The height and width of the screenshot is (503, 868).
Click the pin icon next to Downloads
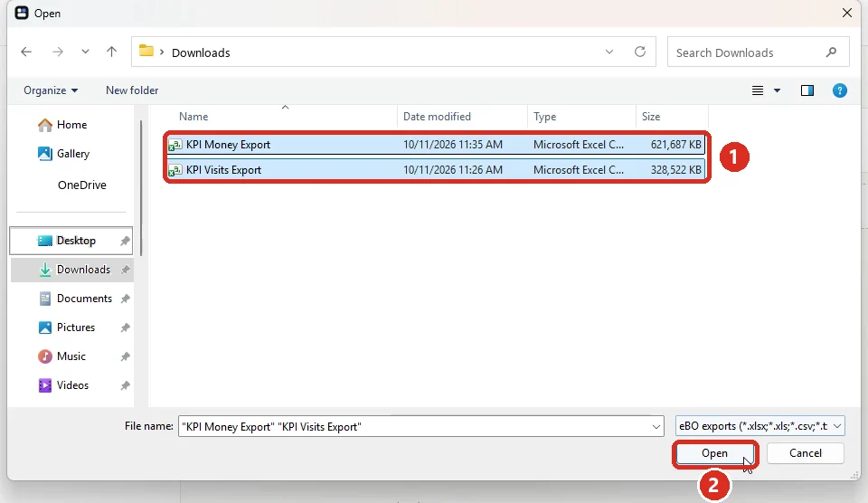125,270
